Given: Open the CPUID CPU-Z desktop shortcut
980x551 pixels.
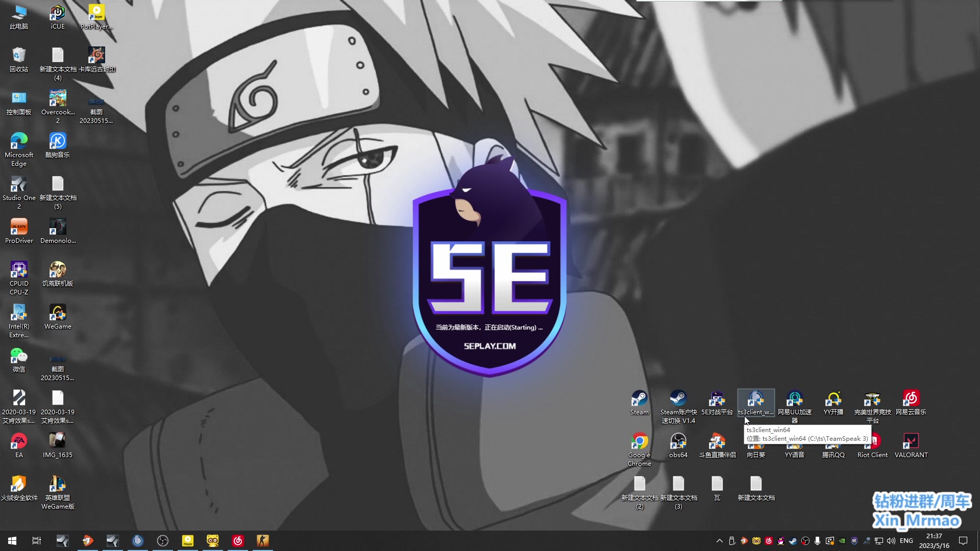Looking at the screenshot, I should pos(19,278).
